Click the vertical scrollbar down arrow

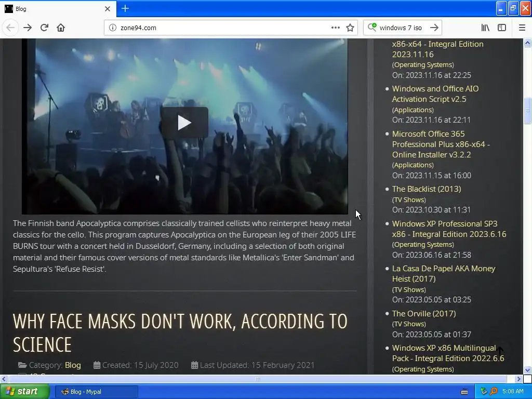click(x=527, y=370)
